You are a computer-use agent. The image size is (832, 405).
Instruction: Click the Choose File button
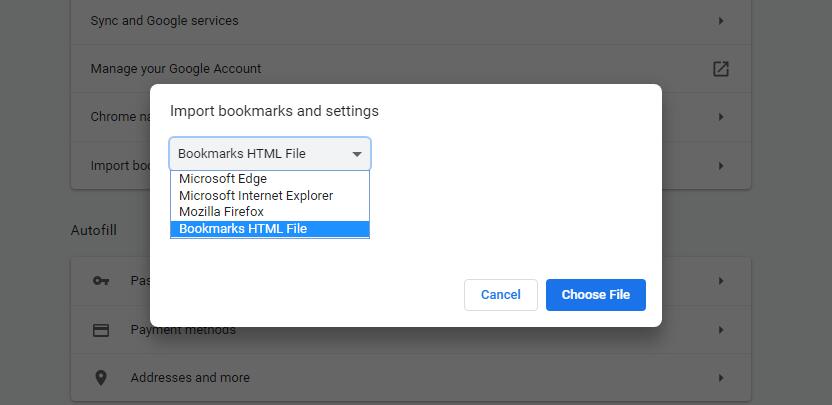click(x=595, y=295)
